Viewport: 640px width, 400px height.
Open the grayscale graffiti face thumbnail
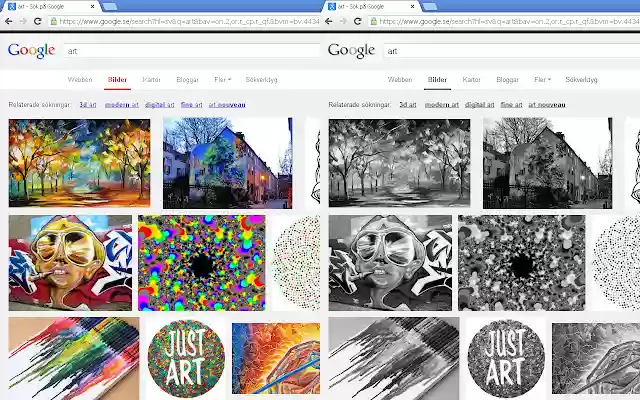390,263
